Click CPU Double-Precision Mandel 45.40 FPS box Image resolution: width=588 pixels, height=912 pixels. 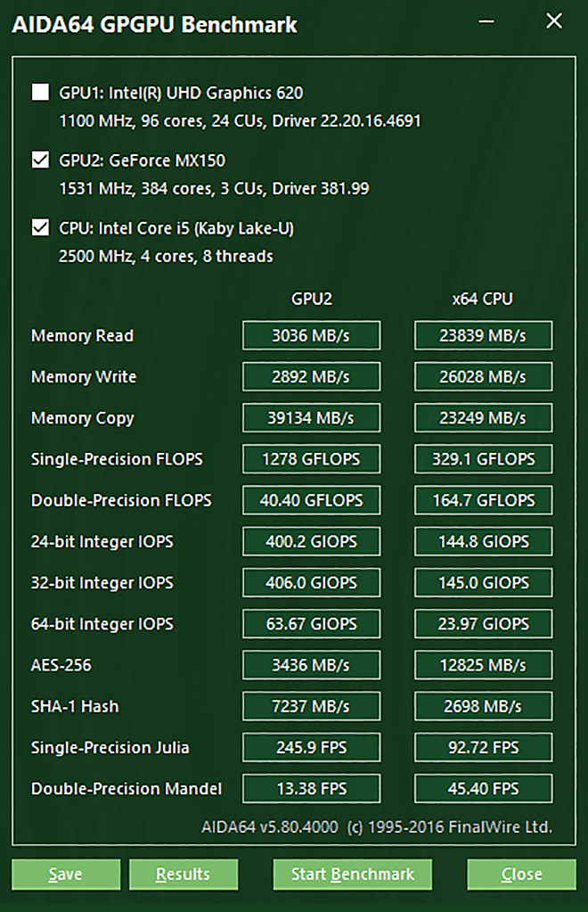point(484,789)
